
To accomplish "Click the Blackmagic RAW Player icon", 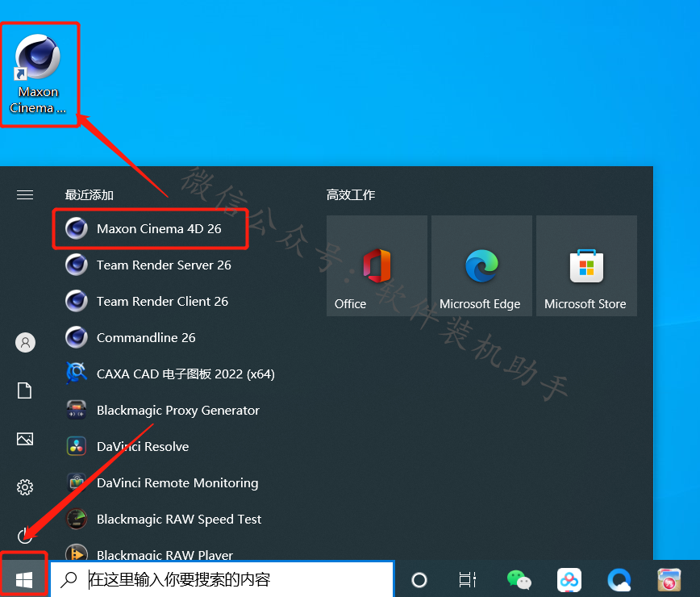I will tap(77, 553).
